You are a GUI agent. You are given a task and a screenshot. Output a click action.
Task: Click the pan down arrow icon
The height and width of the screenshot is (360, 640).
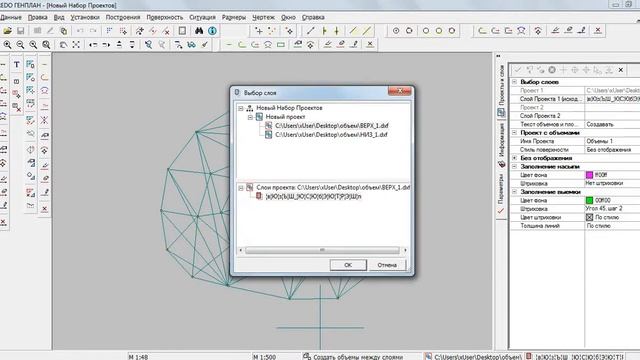click(132, 44)
